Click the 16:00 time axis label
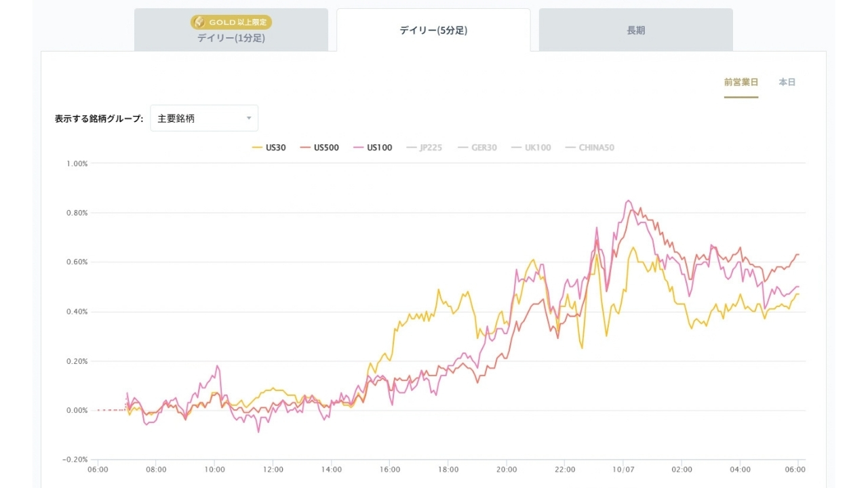 click(x=390, y=469)
